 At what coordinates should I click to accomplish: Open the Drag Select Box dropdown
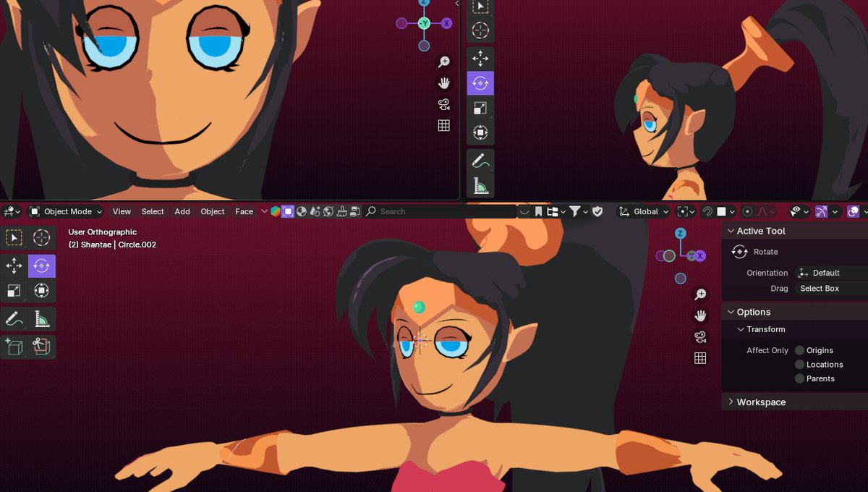831,288
